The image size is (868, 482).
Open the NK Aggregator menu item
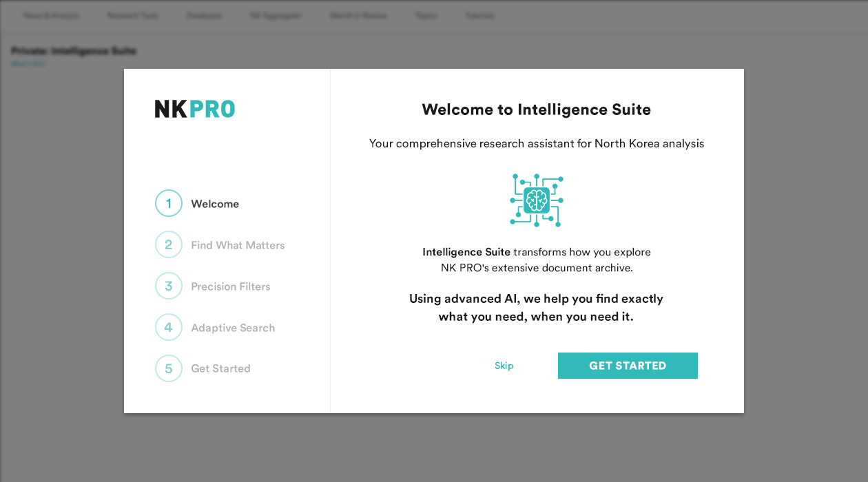coord(276,15)
